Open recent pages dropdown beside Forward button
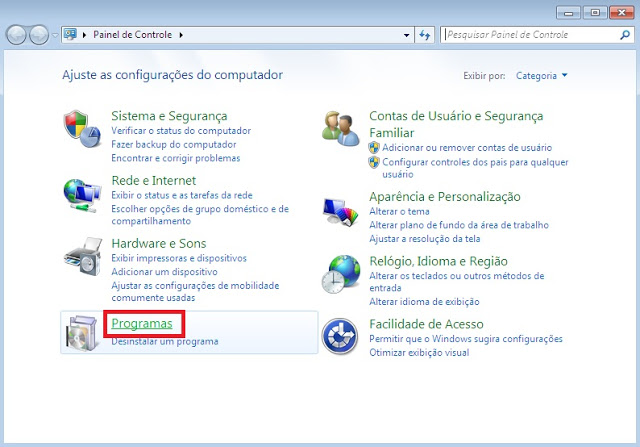The width and height of the screenshot is (640, 447). point(55,35)
